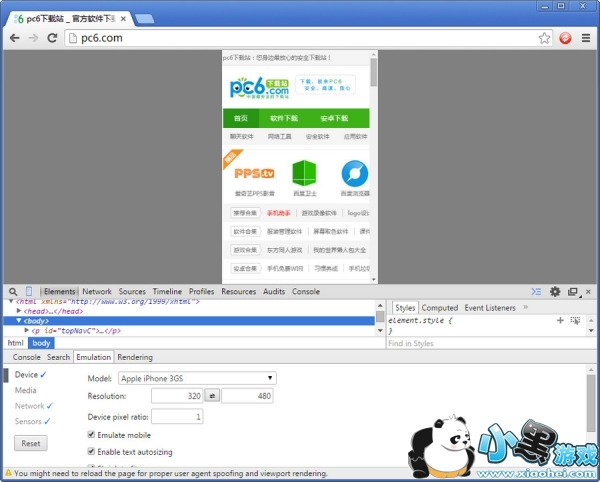Image resolution: width=600 pixels, height=482 pixels.
Task: Select the drawer Console tab
Action: tap(26, 357)
